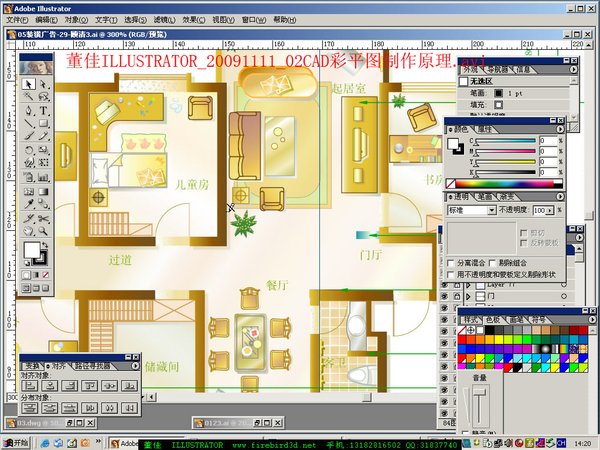
Task: Click the first distribute objects icon
Action: [29, 409]
